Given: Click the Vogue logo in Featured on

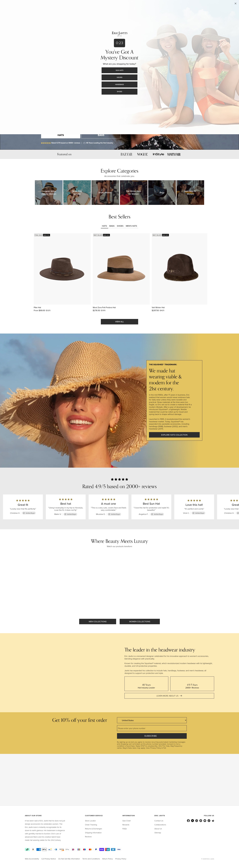Looking at the screenshot, I should [142, 154].
